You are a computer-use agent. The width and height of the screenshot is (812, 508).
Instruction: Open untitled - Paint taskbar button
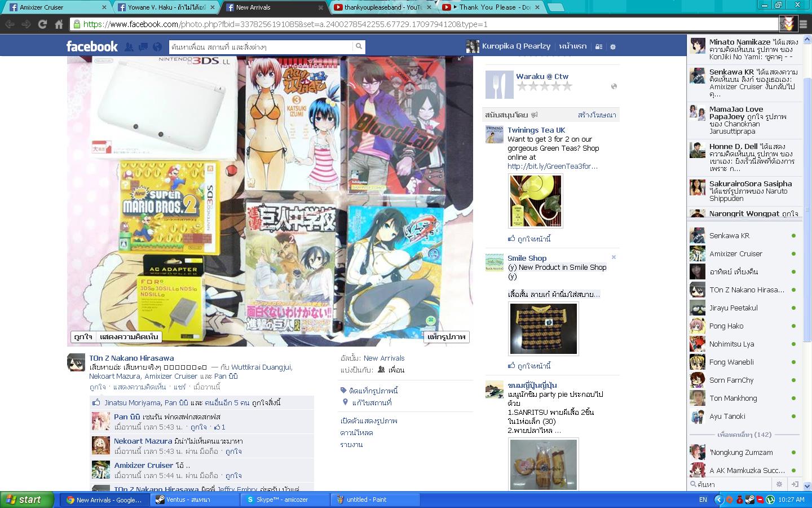376,500
